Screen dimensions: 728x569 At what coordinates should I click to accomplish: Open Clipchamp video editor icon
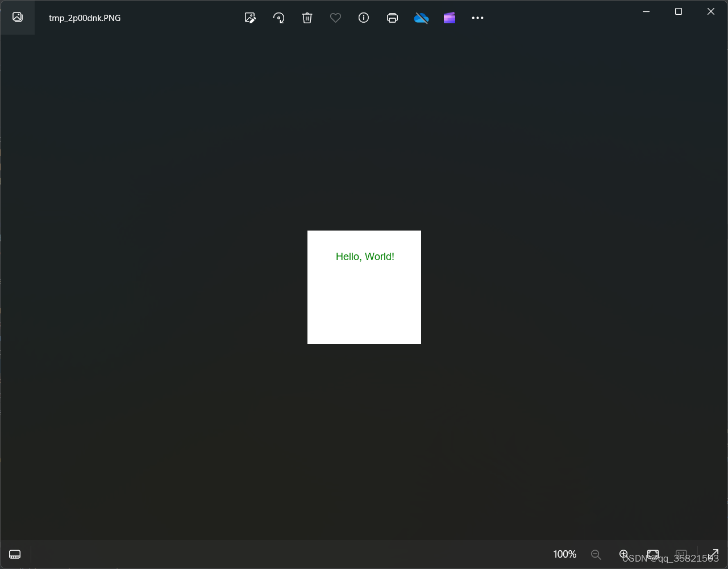(450, 18)
